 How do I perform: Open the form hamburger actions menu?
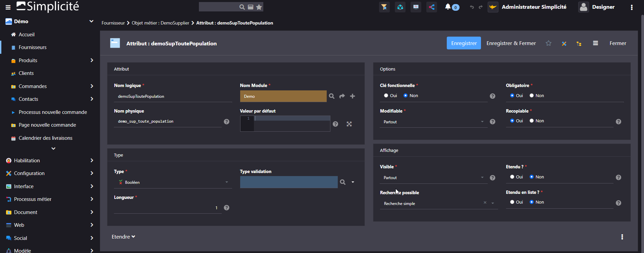click(x=595, y=43)
